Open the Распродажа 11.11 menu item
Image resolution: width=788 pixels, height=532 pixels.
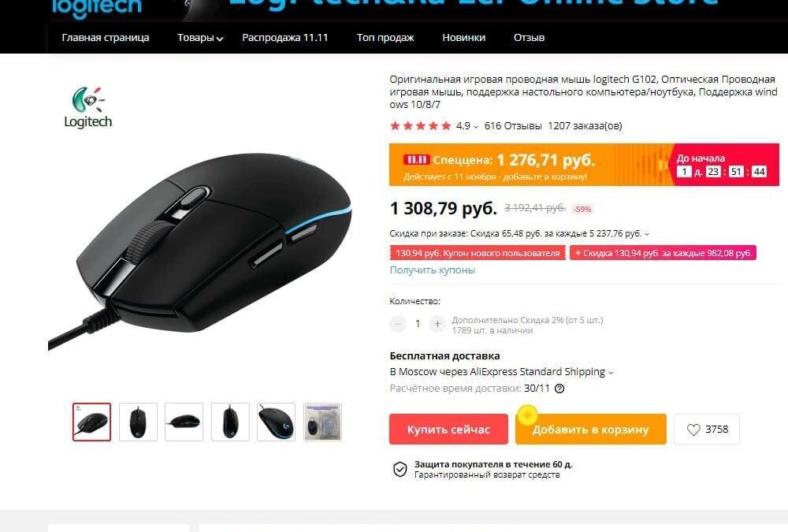tap(285, 38)
